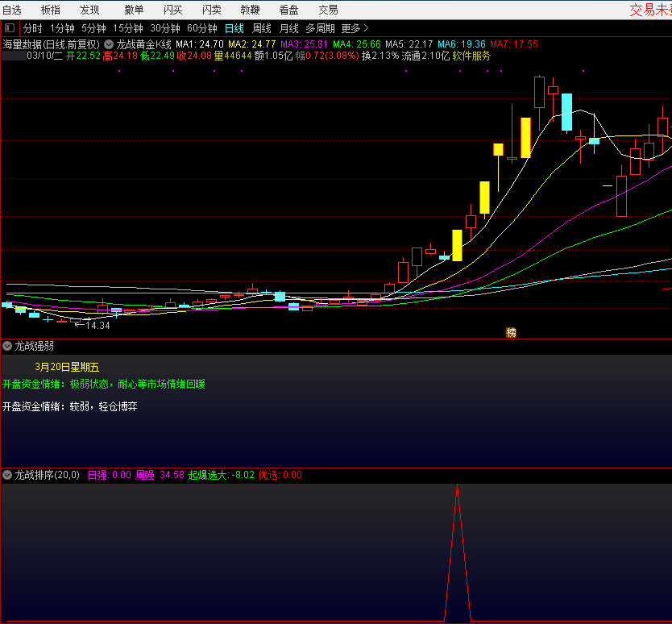Click the 撤单 cancel order button
The image size is (672, 624).
(134, 10)
